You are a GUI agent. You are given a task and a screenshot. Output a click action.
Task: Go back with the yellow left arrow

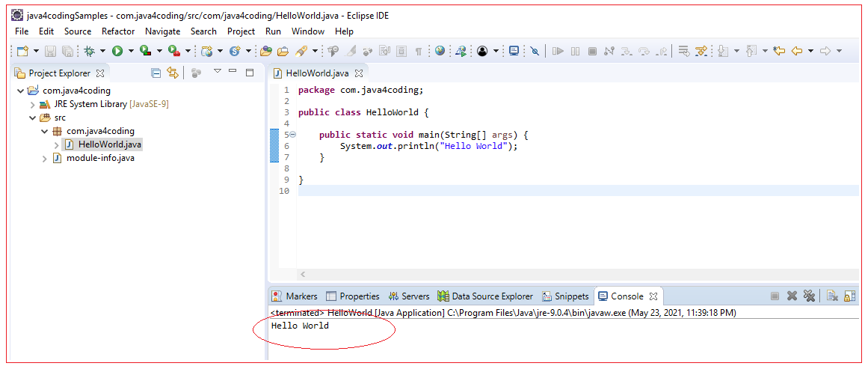796,51
